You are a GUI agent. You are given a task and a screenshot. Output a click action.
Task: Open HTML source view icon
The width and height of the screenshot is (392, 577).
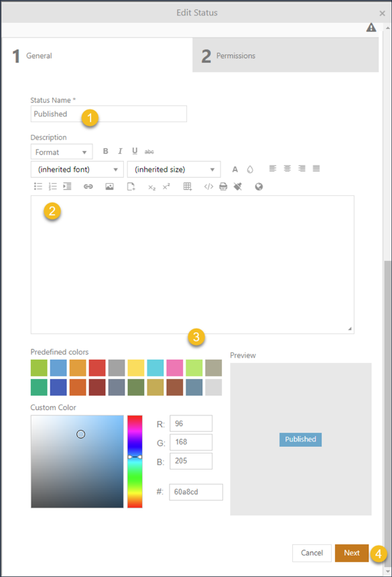click(208, 187)
